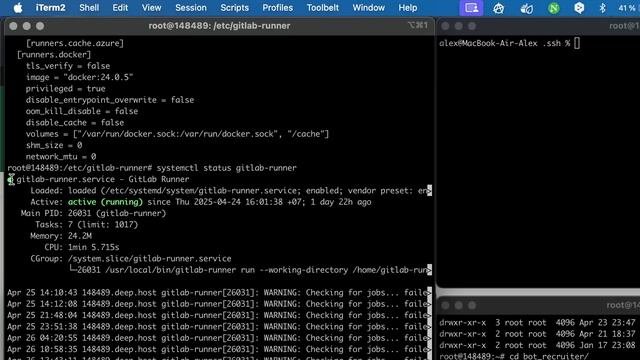Image resolution: width=640 pixels, height=360 pixels.
Task: Click the green active (running) status
Action: [105, 202]
